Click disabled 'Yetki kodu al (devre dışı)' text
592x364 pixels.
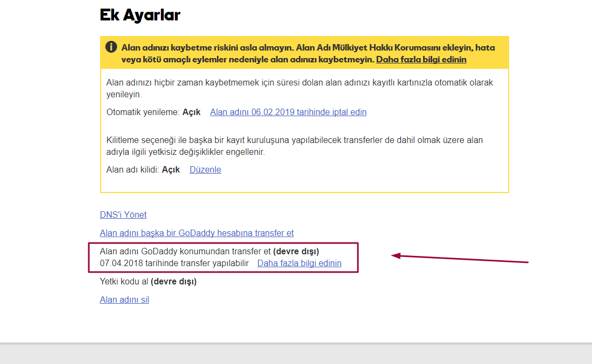148,282
